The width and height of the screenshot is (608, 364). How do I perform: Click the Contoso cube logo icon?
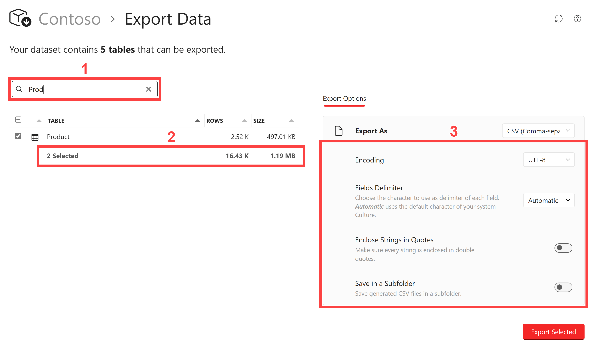[x=20, y=18]
